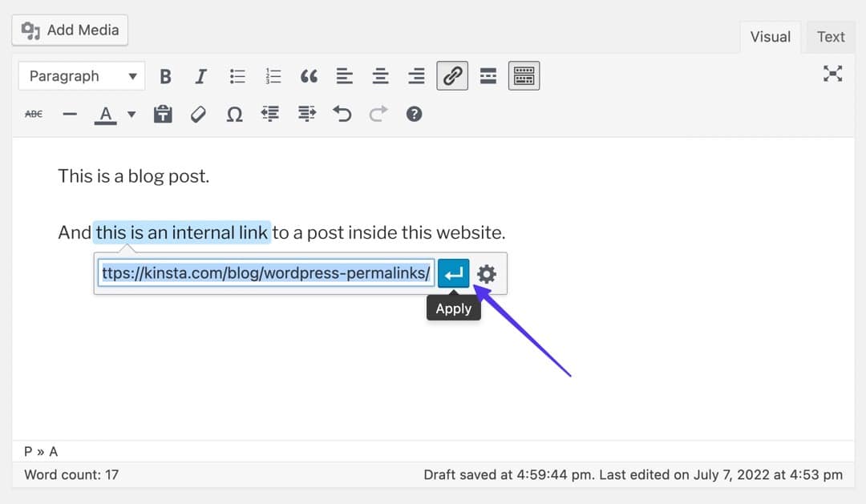
Task: Open the Paragraph format dropdown
Action: click(x=82, y=76)
